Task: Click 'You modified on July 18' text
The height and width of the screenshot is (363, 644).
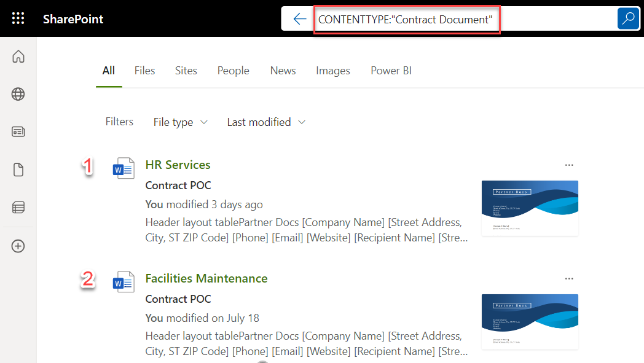Action: click(x=203, y=318)
